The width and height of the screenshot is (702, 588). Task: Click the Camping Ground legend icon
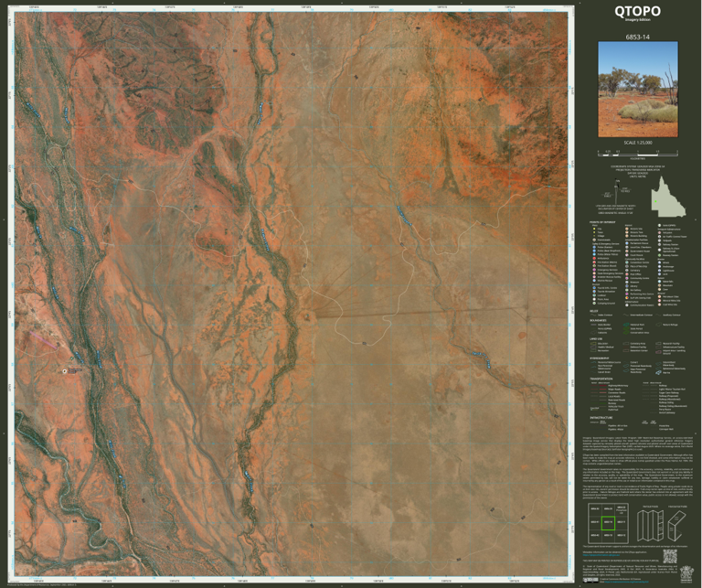(594, 304)
